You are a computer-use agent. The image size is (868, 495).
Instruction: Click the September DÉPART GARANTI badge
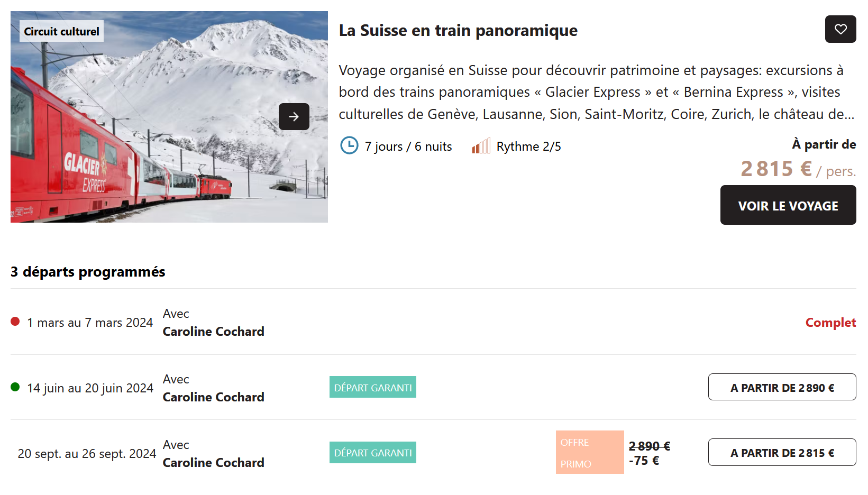point(372,453)
